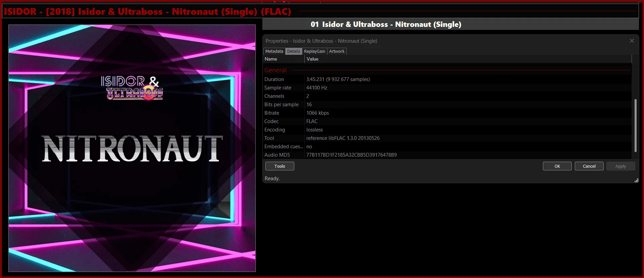
Task: Select the Codec row
Action: [x=447, y=121]
